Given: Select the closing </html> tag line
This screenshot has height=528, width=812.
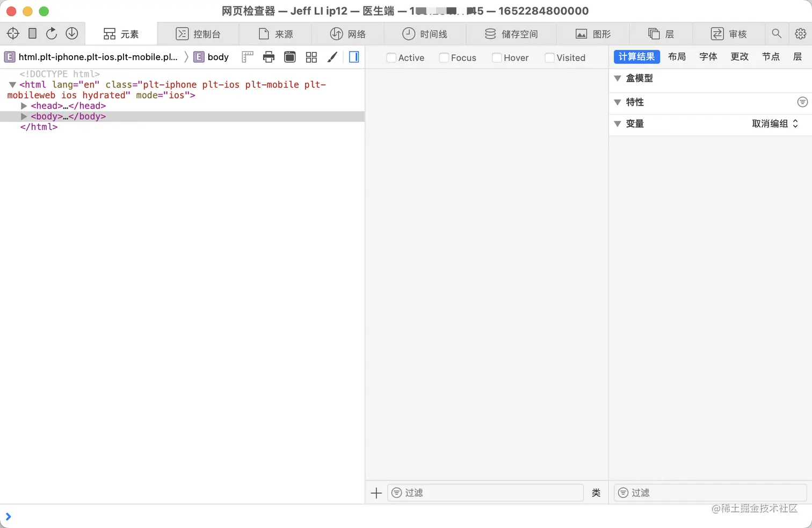Looking at the screenshot, I should pos(39,127).
